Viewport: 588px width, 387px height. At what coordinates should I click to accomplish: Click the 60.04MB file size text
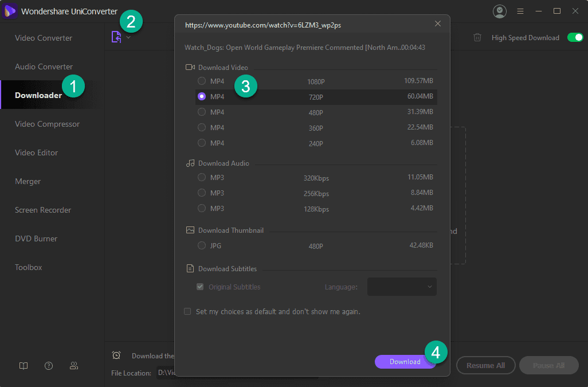(420, 96)
